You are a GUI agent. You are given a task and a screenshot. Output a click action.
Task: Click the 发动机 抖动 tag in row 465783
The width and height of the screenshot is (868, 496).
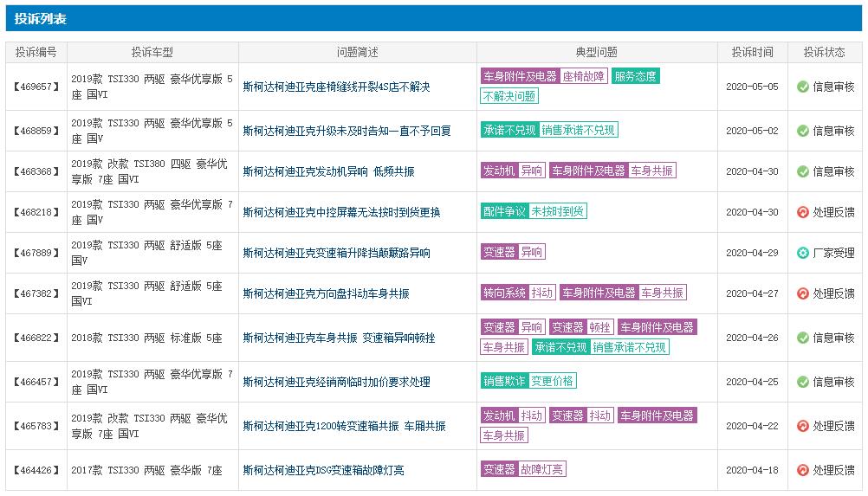pos(513,415)
